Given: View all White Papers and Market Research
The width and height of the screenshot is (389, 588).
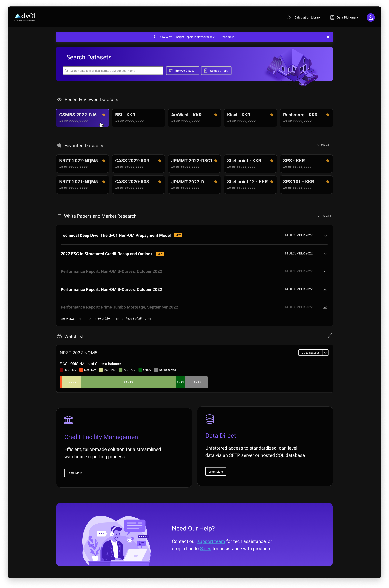Looking at the screenshot, I should (x=324, y=216).
